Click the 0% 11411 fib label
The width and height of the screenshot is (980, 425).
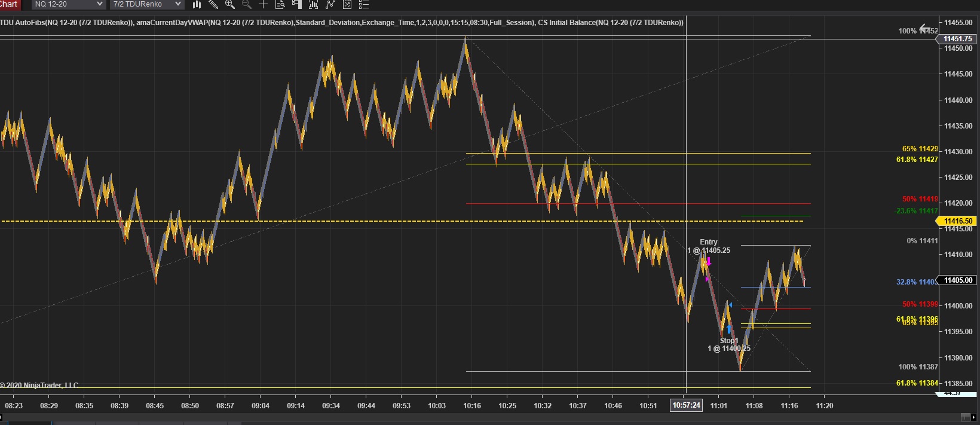point(922,241)
